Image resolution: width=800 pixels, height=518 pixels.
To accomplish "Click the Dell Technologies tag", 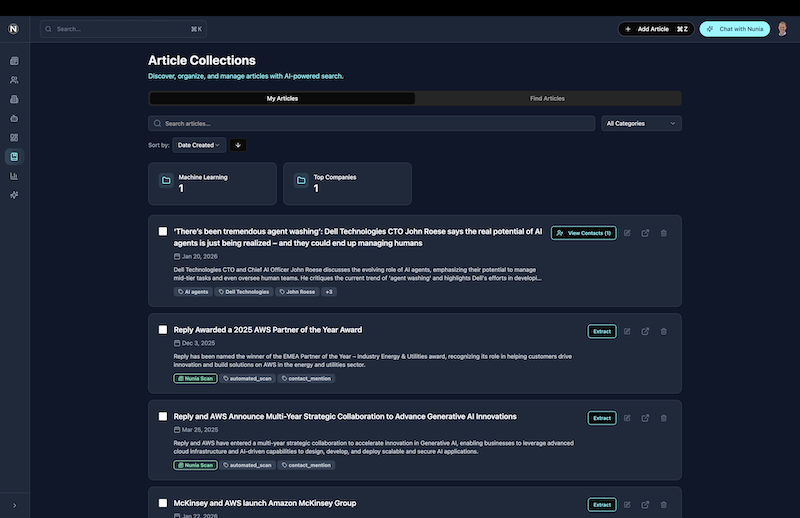I will 244,292.
